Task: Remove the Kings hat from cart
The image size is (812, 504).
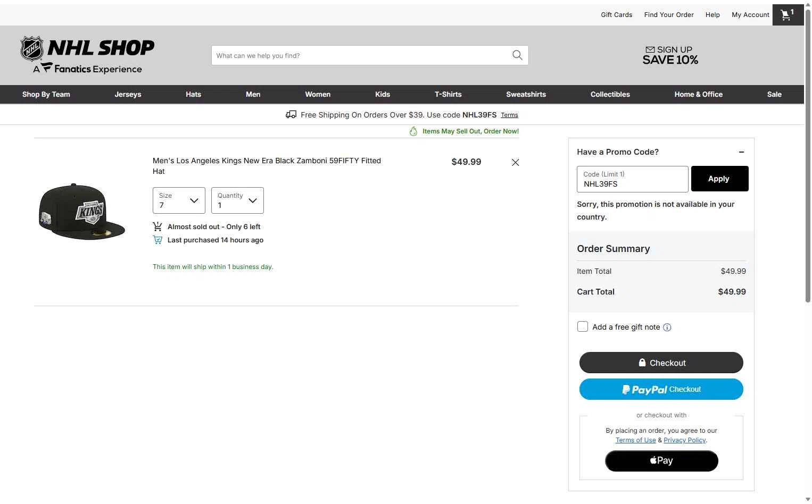Action: tap(515, 163)
